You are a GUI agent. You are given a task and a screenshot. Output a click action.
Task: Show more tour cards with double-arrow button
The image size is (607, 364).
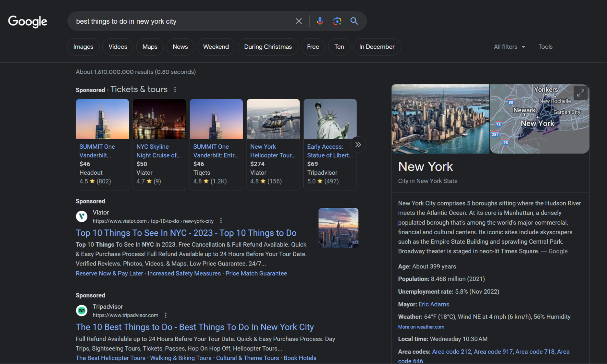(358, 144)
